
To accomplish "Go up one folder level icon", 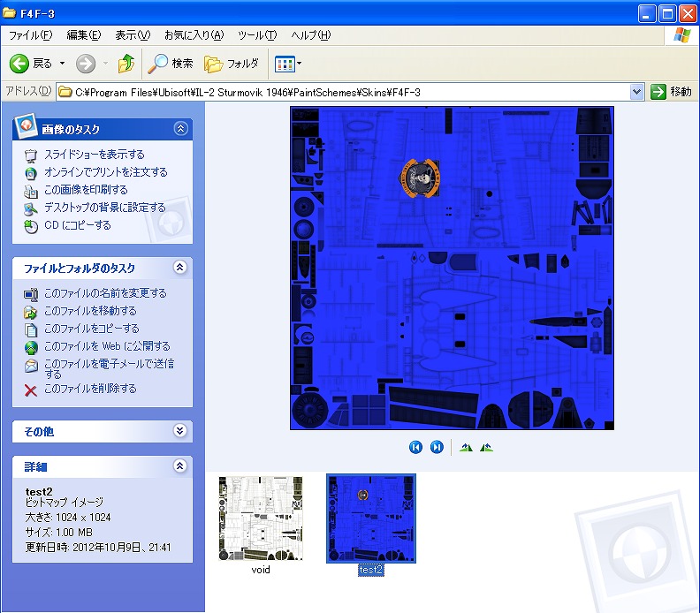I will (126, 64).
